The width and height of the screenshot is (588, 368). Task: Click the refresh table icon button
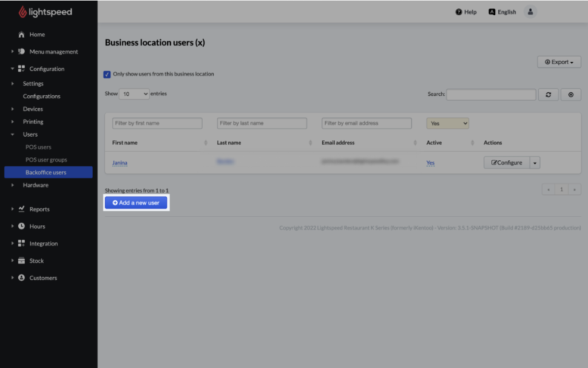[x=548, y=95]
